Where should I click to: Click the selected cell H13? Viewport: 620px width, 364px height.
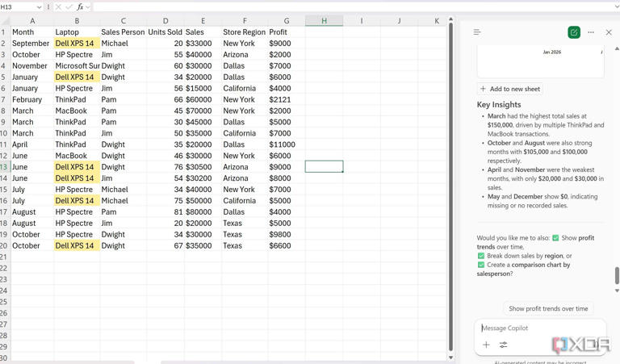click(x=324, y=166)
